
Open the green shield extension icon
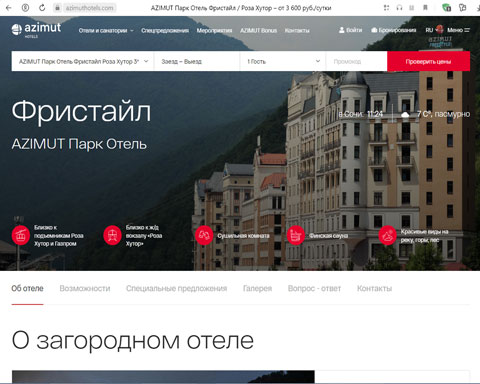[x=446, y=8]
